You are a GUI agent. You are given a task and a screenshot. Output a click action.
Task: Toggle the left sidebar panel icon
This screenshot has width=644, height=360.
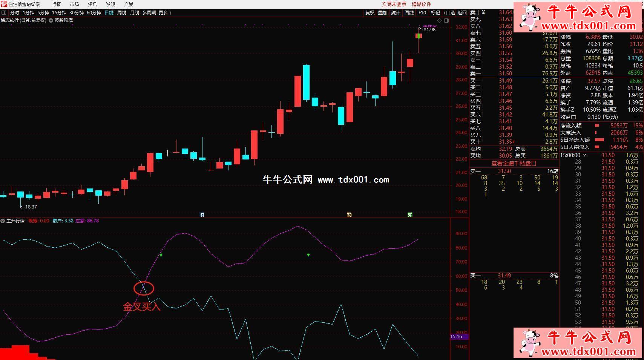click(x=4, y=13)
